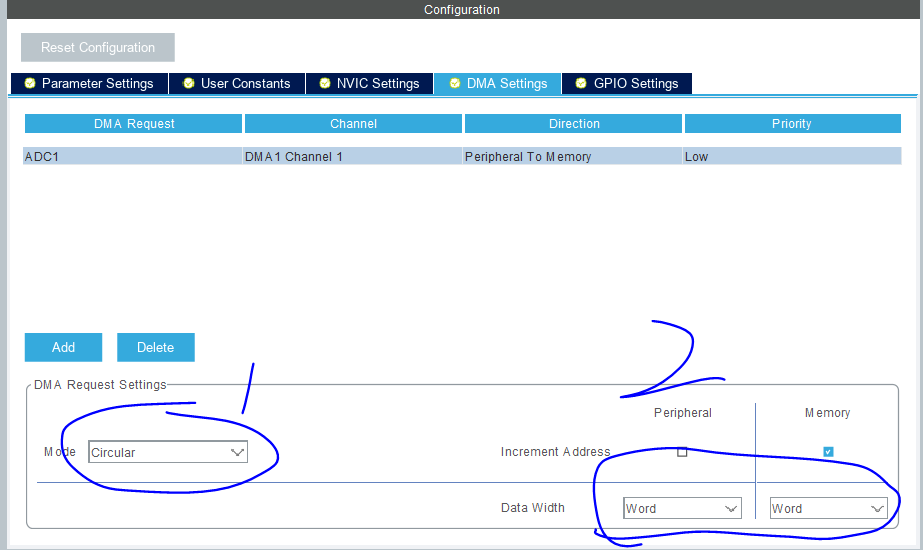The image size is (923, 550).
Task: Open the Mode dropdown showing Circular
Action: click(x=168, y=452)
